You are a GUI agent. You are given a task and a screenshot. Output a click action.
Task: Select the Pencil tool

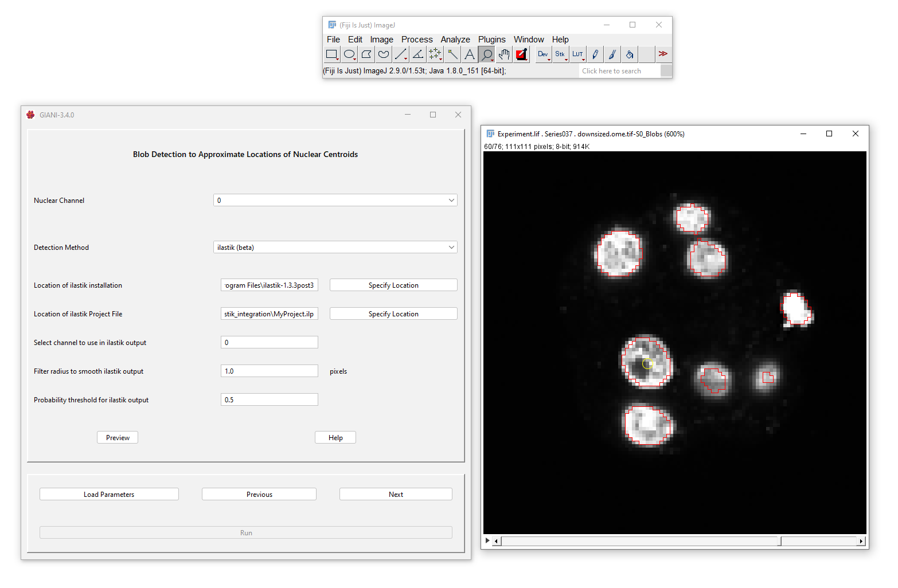(595, 54)
